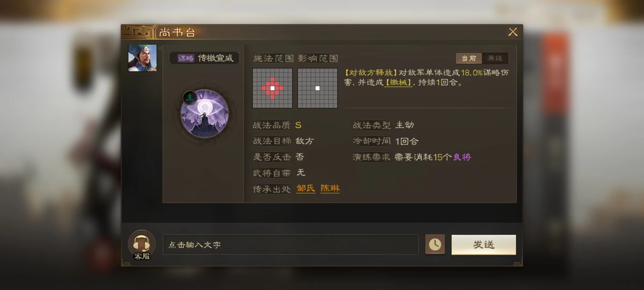Click the 发送 send button
This screenshot has height=290, width=644.
(484, 245)
